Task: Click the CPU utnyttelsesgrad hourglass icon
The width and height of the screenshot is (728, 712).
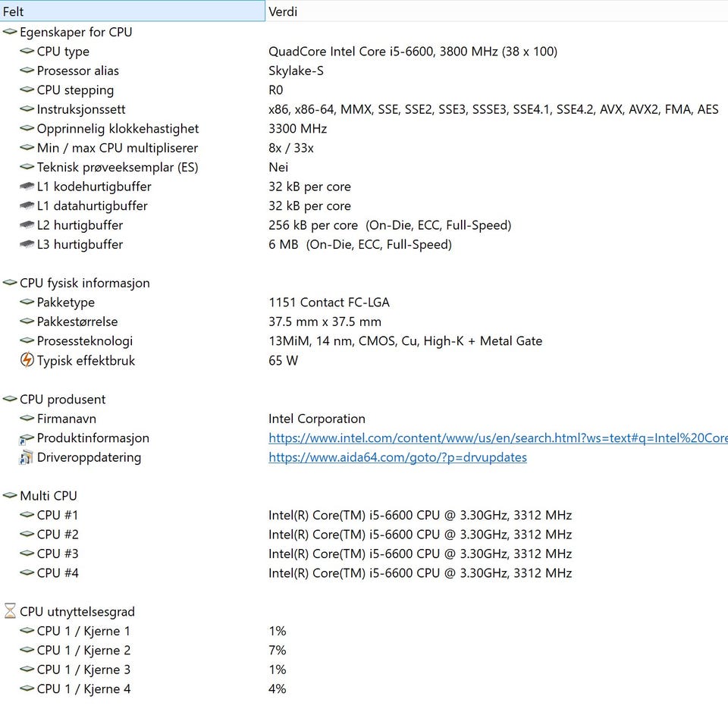Action: point(10,611)
